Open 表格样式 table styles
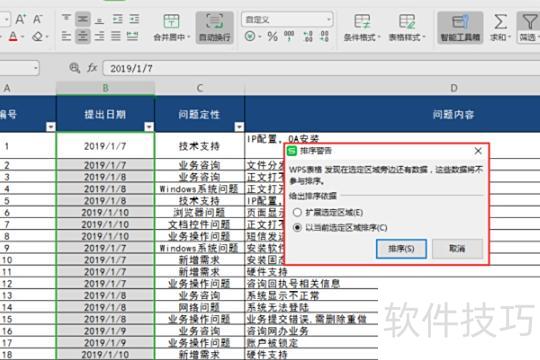The image size is (540, 360). pos(407,28)
